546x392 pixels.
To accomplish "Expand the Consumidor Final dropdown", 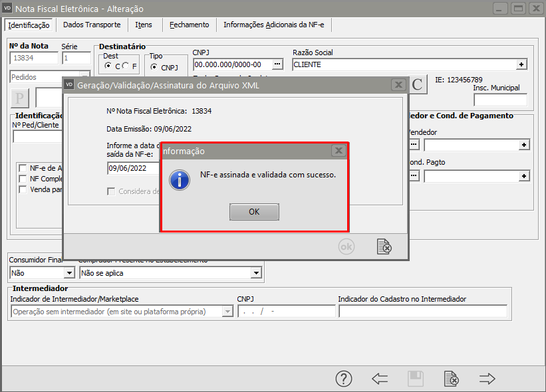I will click(x=68, y=272).
